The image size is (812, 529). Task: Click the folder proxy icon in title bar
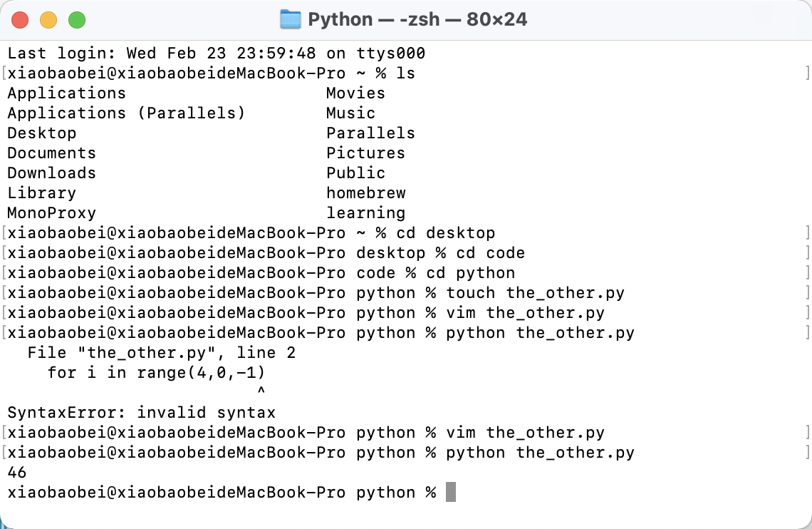(x=291, y=19)
